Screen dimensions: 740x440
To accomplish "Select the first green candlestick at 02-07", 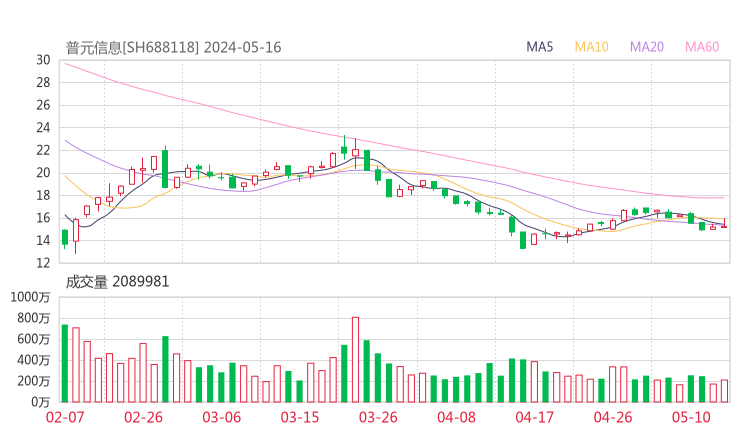I will click(65, 237).
